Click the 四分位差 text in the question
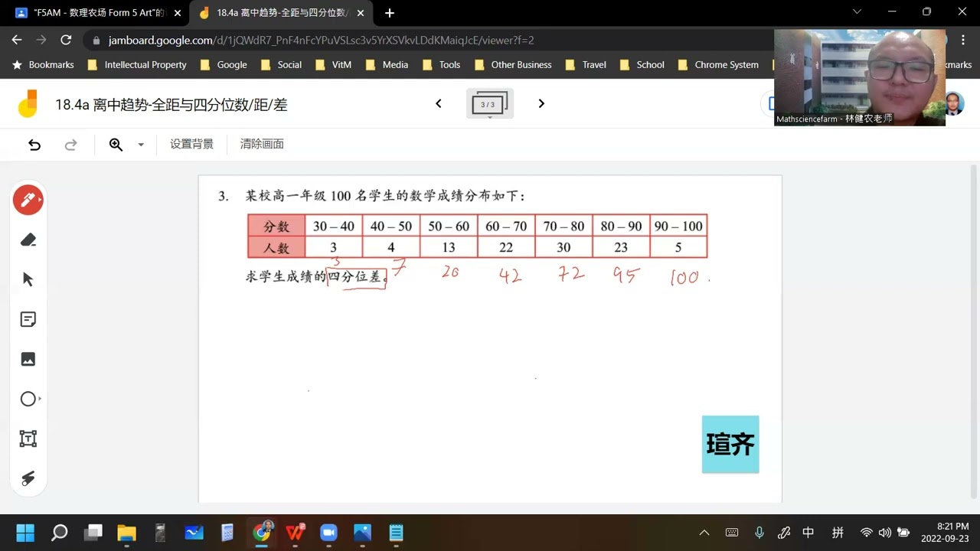Image resolution: width=980 pixels, height=551 pixels. click(354, 277)
